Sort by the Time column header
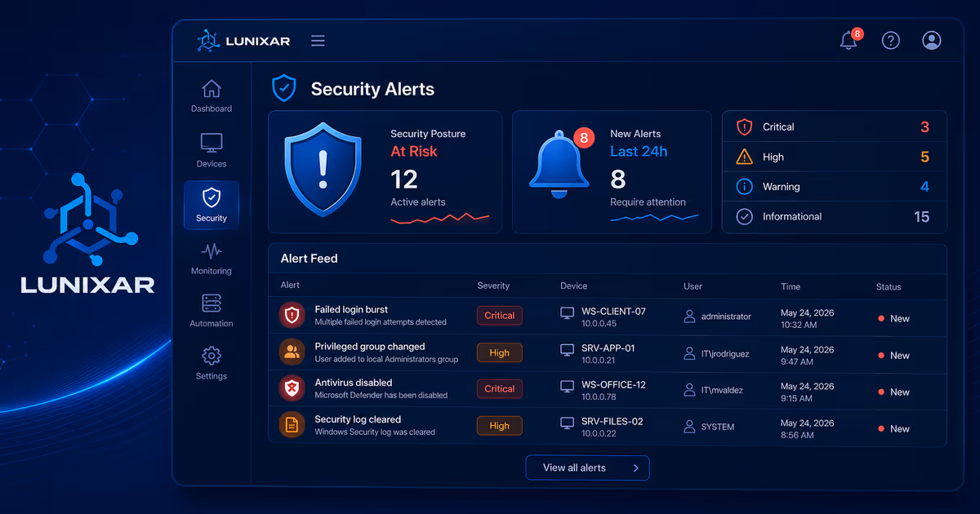This screenshot has height=514, width=980. pos(790,286)
